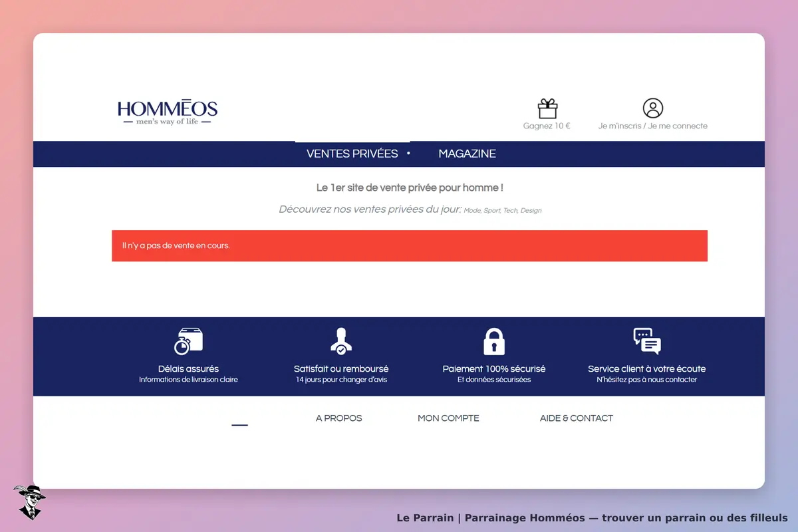Click 'Et données sécurisées' text

click(x=494, y=380)
